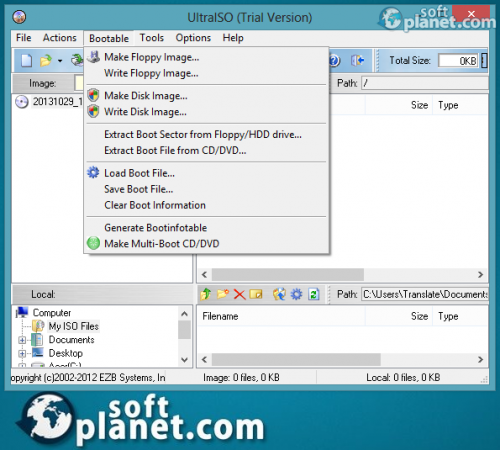Click the image list horizontal scroll thumb
The height and width of the screenshot is (450, 500).
(x=288, y=275)
